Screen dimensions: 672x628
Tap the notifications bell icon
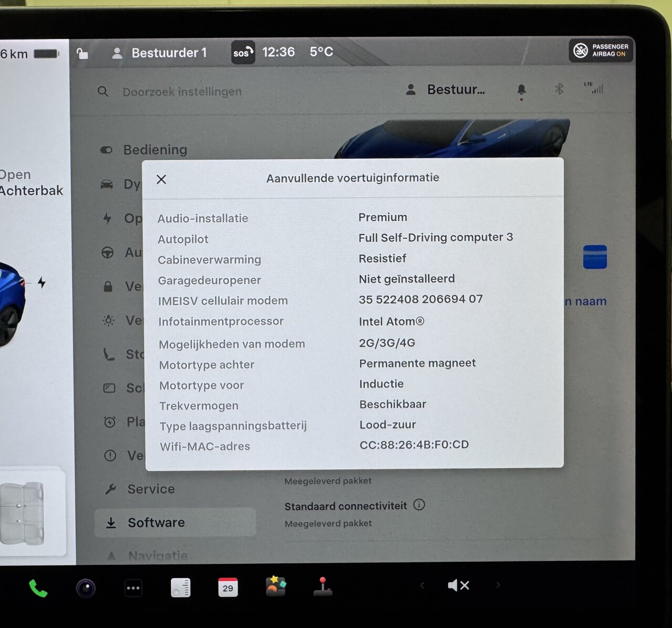click(521, 90)
